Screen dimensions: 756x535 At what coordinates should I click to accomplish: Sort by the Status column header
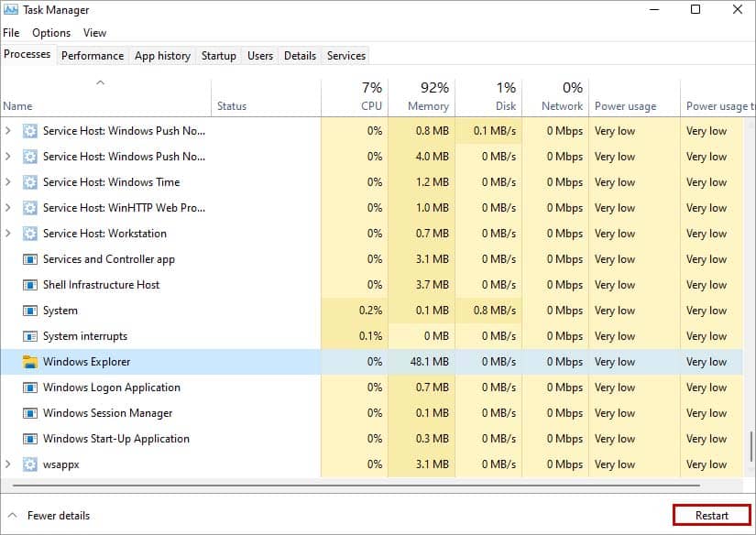pyautogui.click(x=266, y=97)
